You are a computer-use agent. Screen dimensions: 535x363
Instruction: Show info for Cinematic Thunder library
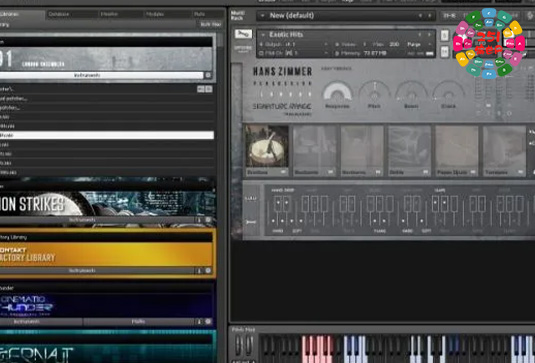199,321
